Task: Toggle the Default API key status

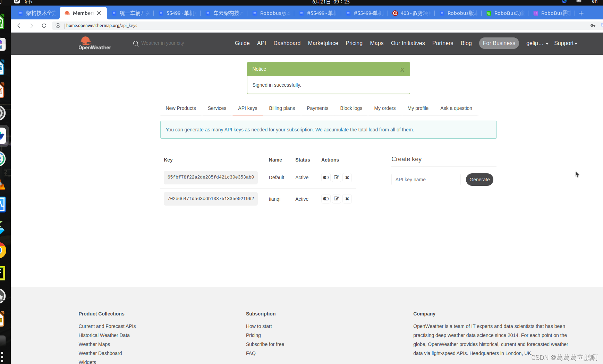Action: tap(326, 177)
